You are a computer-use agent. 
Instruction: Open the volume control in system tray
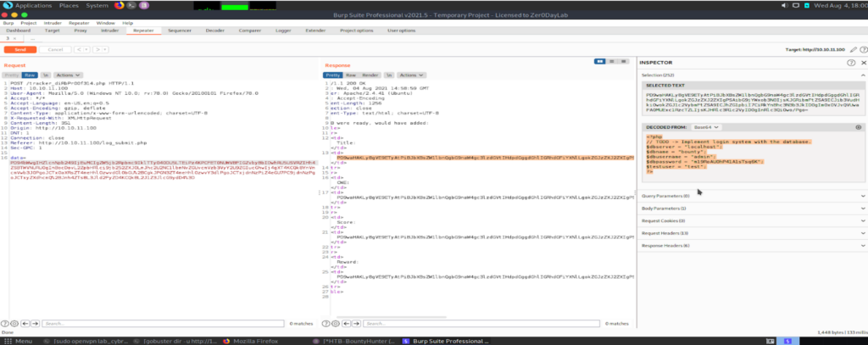783,6
